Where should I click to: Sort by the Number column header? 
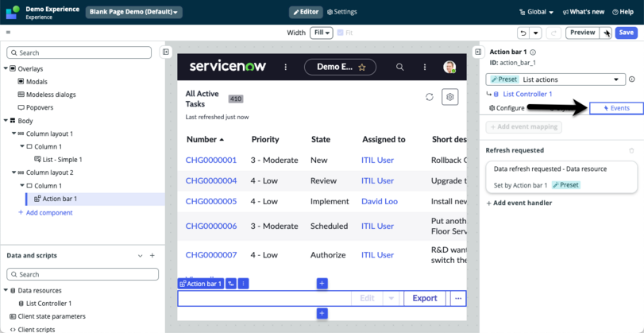click(x=206, y=140)
